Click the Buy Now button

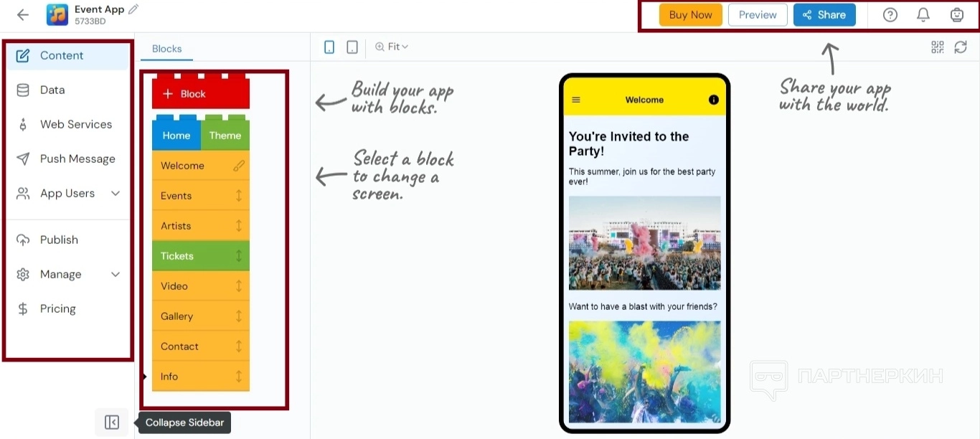(x=691, y=14)
